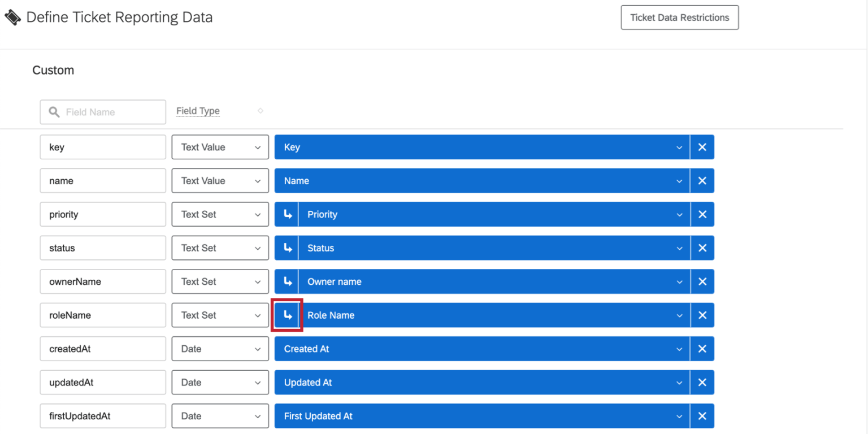Click the highlighted arrow icon beside Role Name

(x=287, y=315)
